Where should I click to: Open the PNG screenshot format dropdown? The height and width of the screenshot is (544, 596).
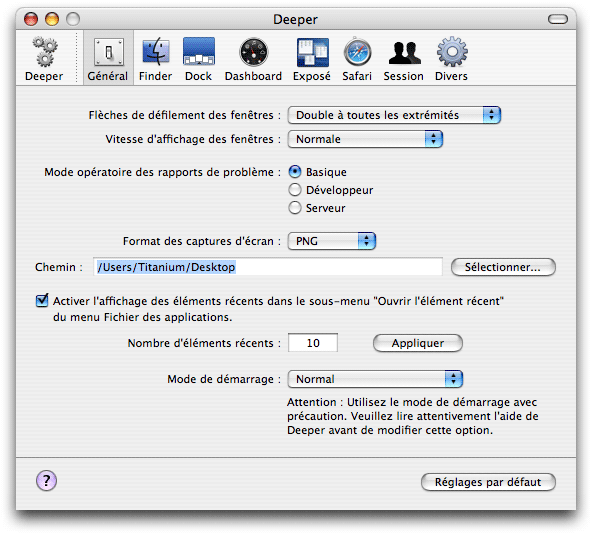point(331,241)
